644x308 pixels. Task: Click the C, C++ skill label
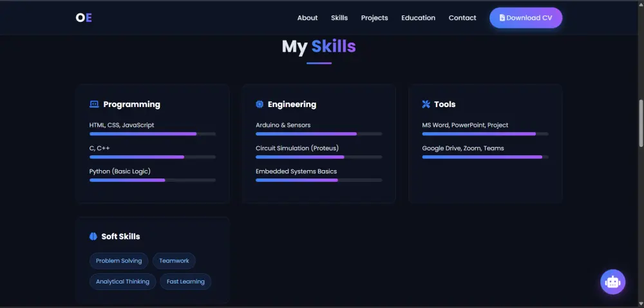pyautogui.click(x=99, y=148)
